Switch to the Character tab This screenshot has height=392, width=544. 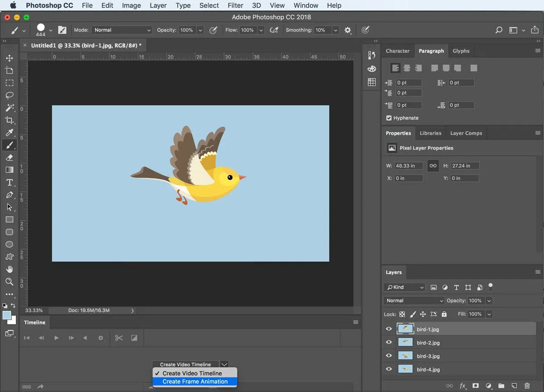point(398,51)
